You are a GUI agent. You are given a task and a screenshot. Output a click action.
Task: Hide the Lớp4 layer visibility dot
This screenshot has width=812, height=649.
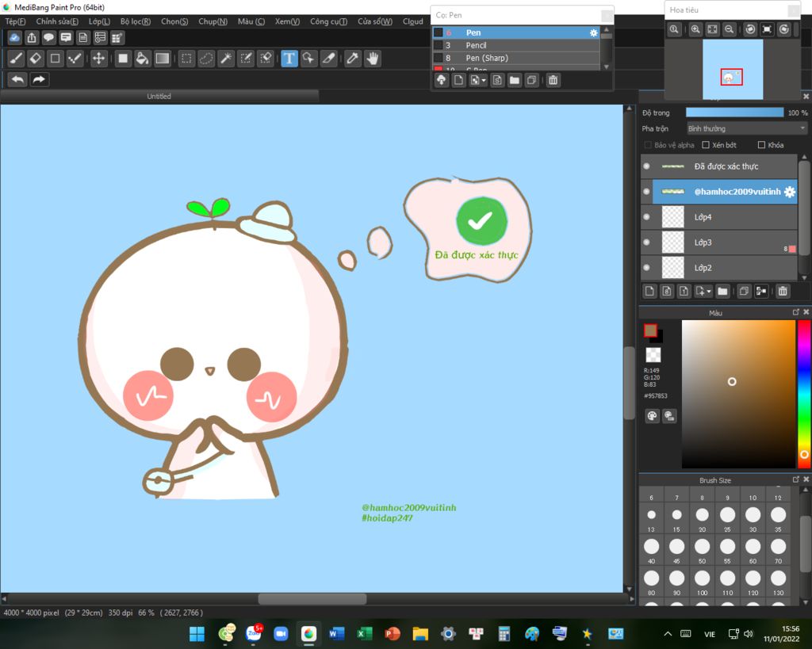click(x=646, y=217)
